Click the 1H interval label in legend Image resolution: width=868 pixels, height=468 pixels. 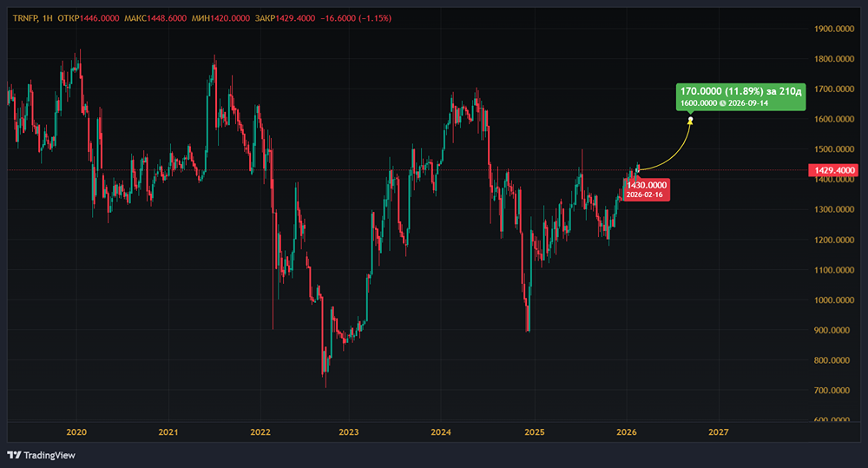[47, 17]
